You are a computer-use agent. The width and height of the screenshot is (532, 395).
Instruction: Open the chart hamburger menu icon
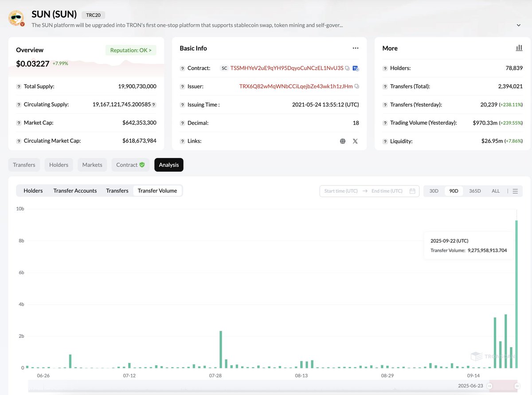click(515, 191)
